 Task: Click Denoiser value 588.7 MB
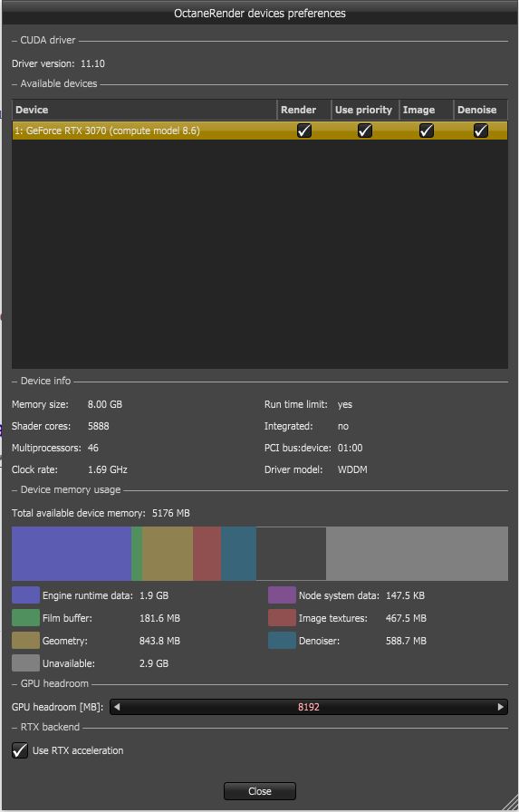(x=406, y=641)
